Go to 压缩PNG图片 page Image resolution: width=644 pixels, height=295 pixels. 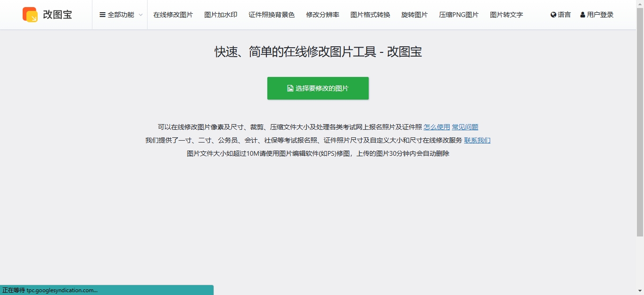pos(459,15)
